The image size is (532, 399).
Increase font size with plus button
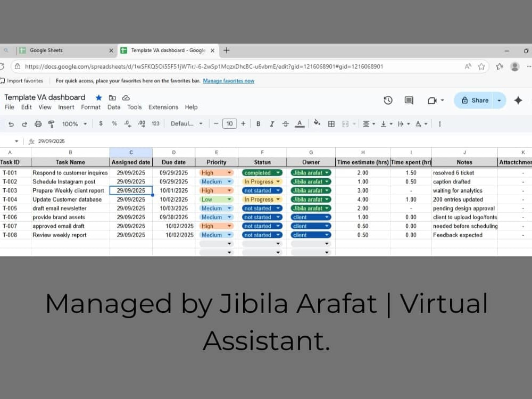tap(243, 124)
